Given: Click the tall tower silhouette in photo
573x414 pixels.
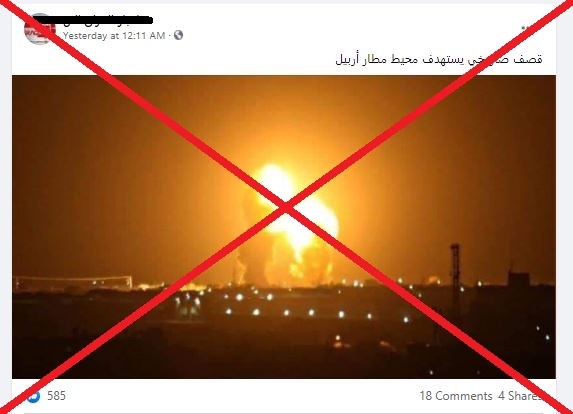Looking at the screenshot, I should (x=455, y=280).
